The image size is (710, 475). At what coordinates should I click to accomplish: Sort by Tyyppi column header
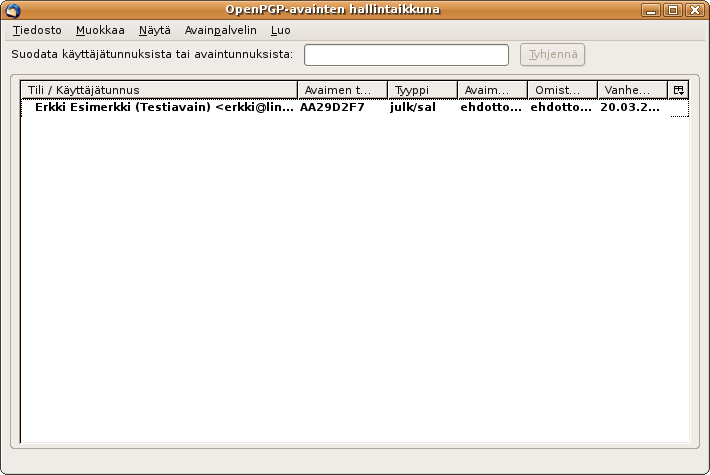pyautogui.click(x=422, y=89)
